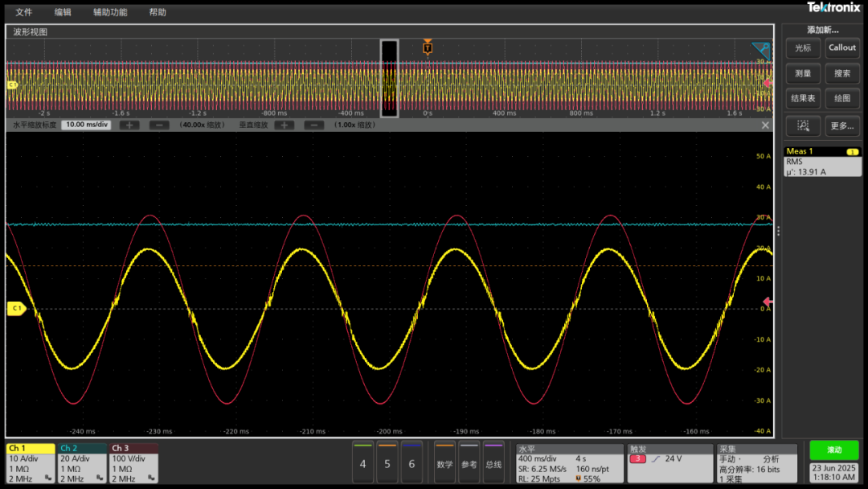
Task: Click the pink trigger level arrow indicator
Action: pyautogui.click(x=767, y=302)
